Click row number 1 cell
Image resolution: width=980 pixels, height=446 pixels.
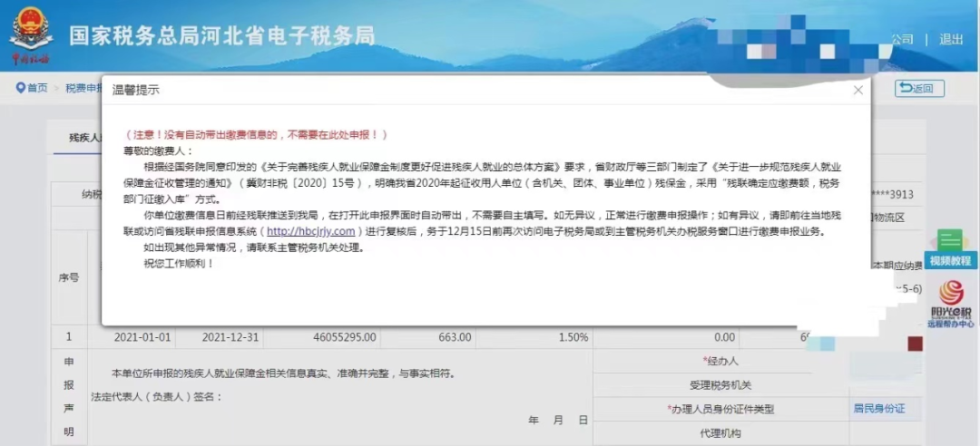pyautogui.click(x=69, y=336)
